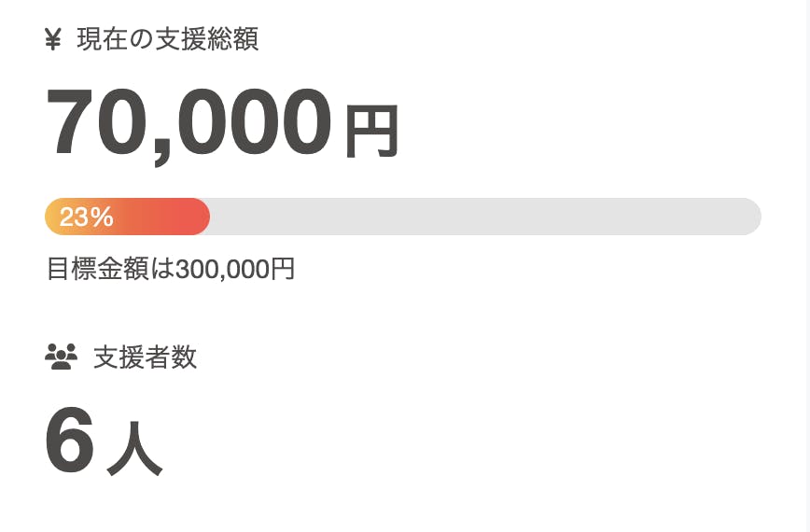Viewport: 810px width, 532px height.
Task: Click the word 現在 in the heading
Action: click(102, 39)
